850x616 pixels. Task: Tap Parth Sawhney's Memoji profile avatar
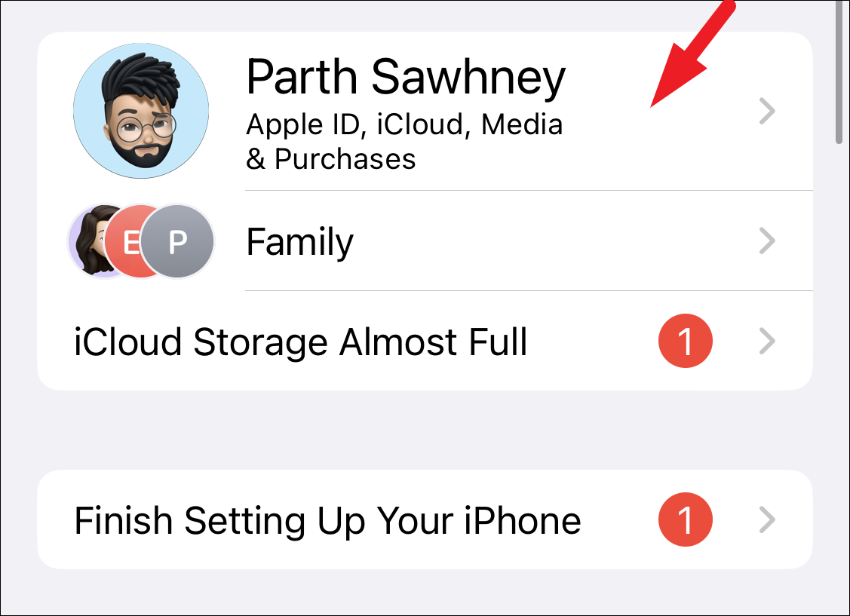point(141,111)
